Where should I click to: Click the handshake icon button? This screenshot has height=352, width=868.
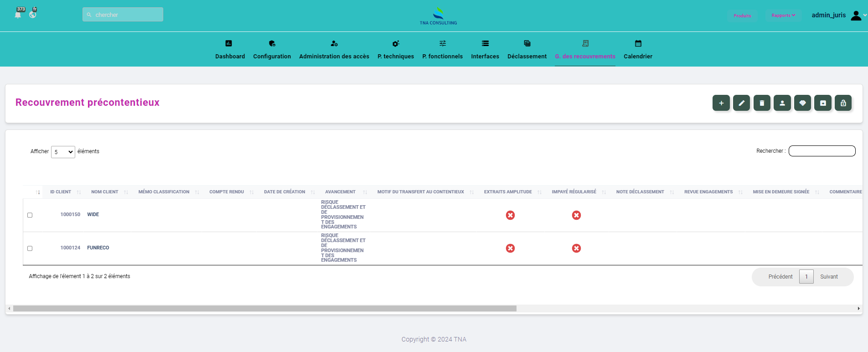point(802,103)
